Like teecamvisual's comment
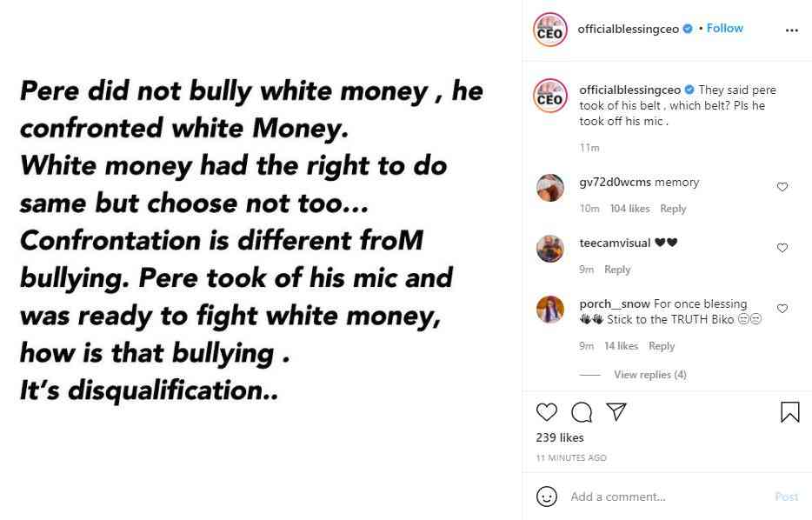The height and width of the screenshot is (520, 812). (x=782, y=248)
